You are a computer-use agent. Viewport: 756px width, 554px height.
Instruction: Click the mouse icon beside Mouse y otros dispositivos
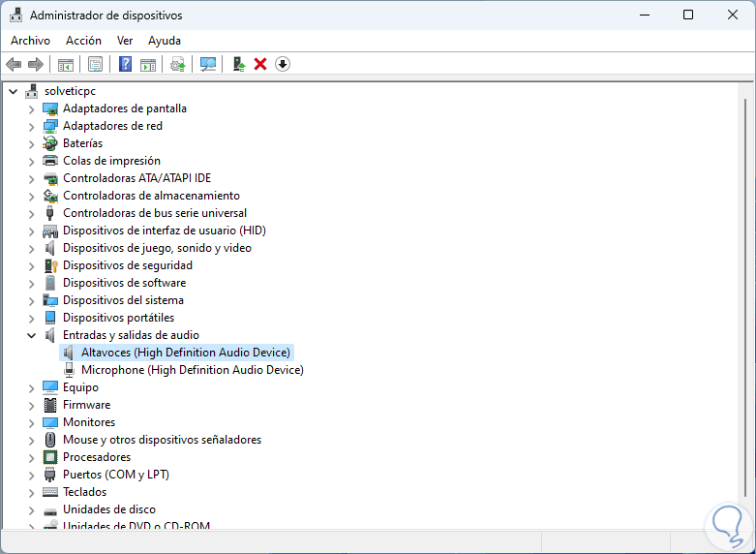click(x=50, y=440)
